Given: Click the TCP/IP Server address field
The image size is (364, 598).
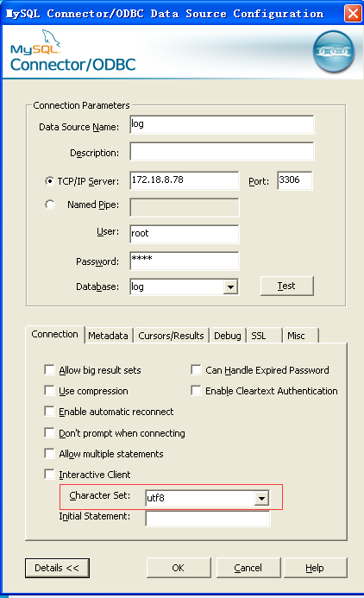Looking at the screenshot, I should pyautogui.click(x=185, y=180).
